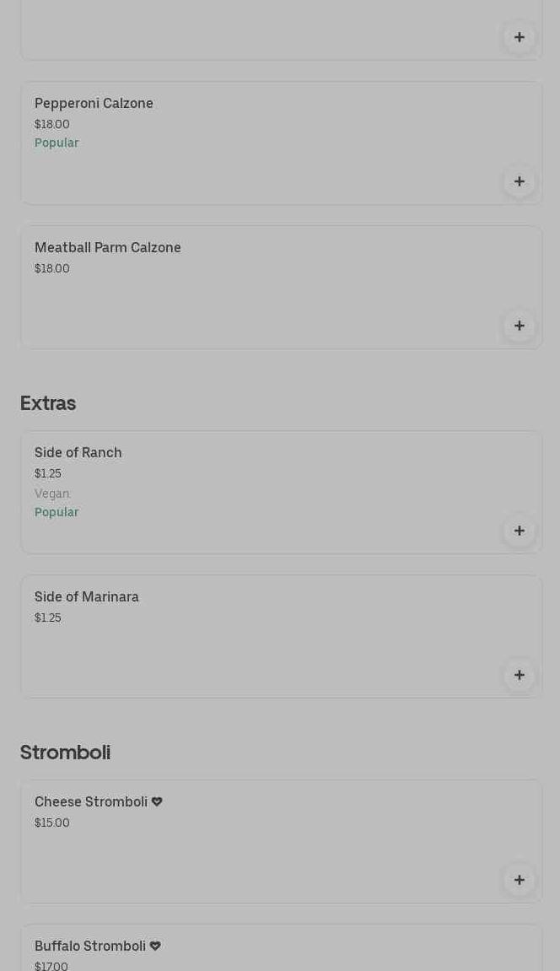The image size is (560, 971).
Task: Click Popular tag under Pepperoni Calzone
Action: (57, 143)
